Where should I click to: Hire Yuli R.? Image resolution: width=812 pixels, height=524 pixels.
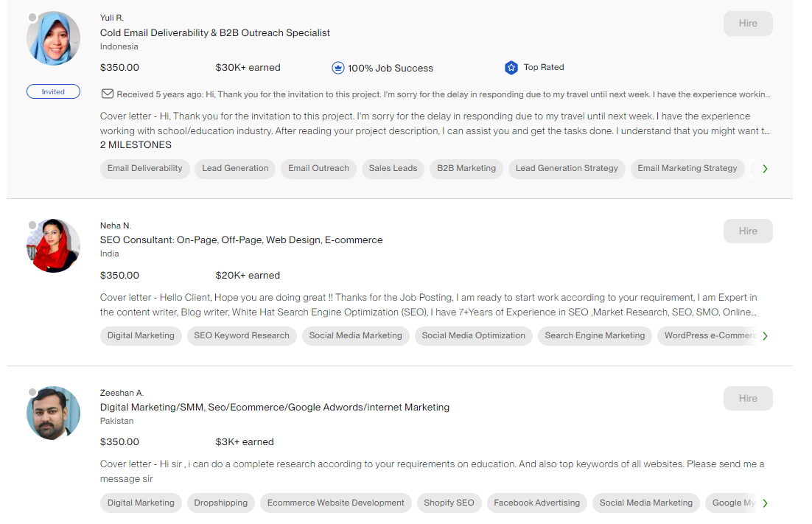click(x=748, y=24)
